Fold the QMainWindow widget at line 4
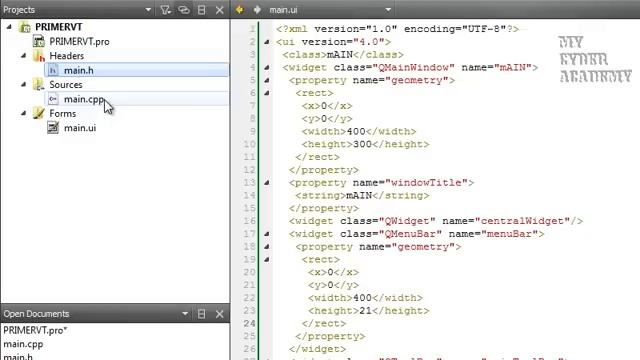The height and width of the screenshot is (360, 640). coord(267,67)
